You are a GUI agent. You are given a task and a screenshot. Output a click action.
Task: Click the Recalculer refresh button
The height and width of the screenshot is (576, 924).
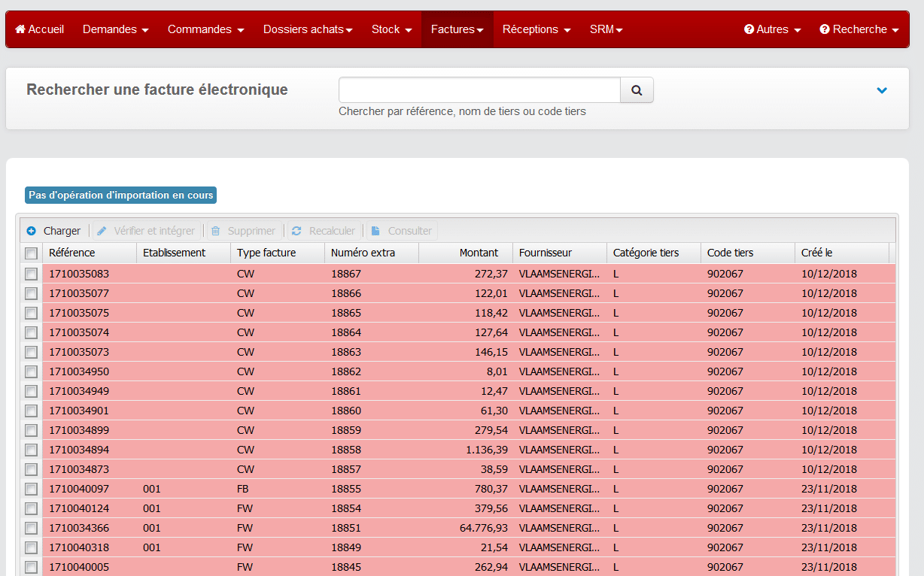click(324, 231)
